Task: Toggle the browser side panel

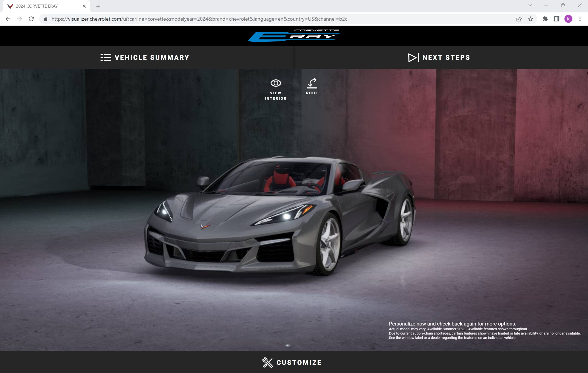Action: 557,19
